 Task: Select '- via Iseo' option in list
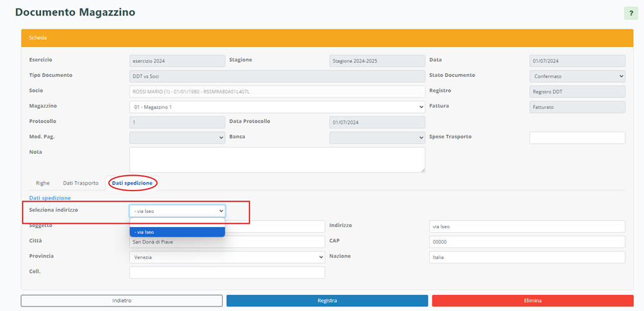tap(177, 232)
